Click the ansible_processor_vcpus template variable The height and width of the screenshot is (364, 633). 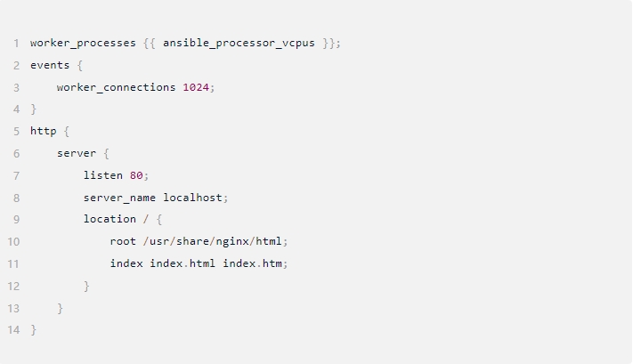coord(239,44)
